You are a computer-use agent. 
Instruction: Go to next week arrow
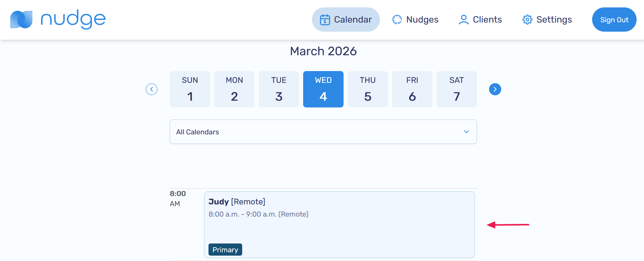pos(495,89)
